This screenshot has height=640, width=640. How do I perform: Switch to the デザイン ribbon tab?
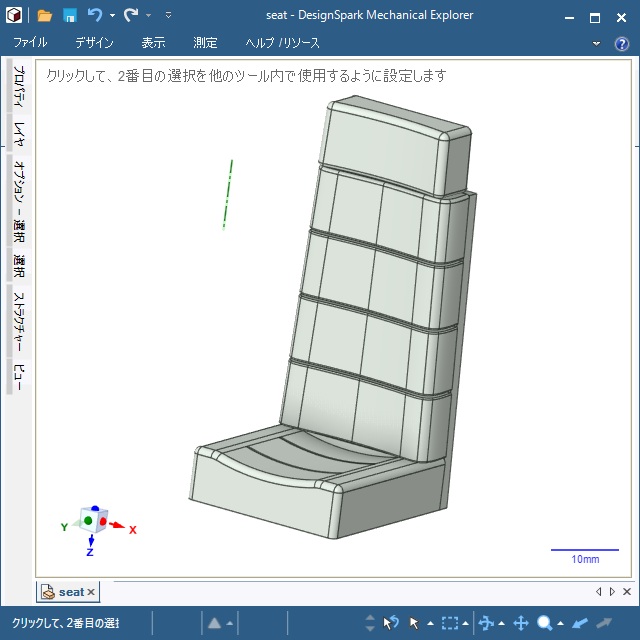tap(94, 43)
